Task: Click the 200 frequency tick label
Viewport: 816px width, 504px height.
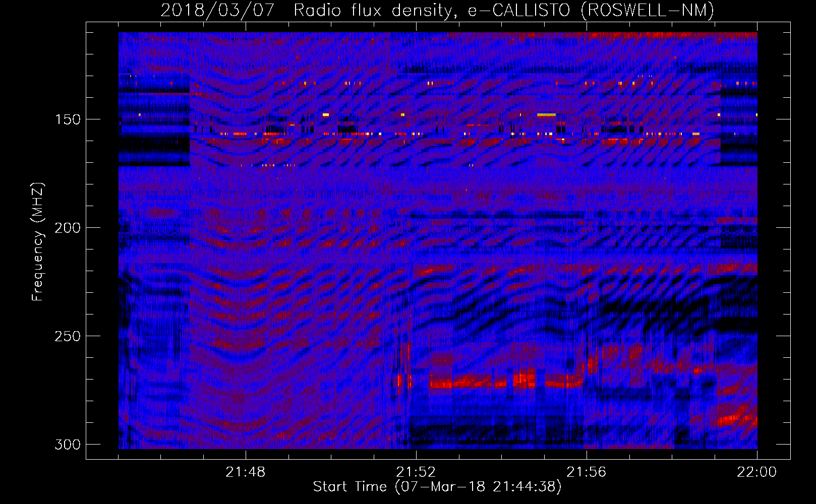Action: tap(67, 228)
